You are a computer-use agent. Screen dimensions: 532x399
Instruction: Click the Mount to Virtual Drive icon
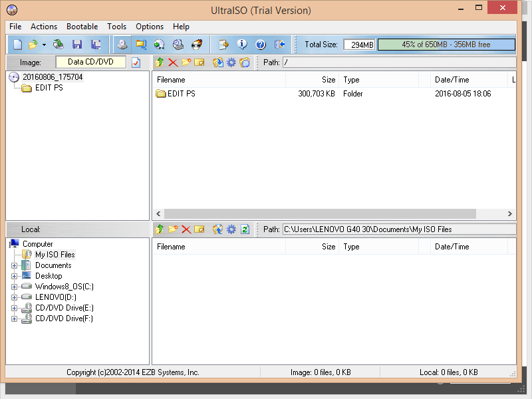178,45
